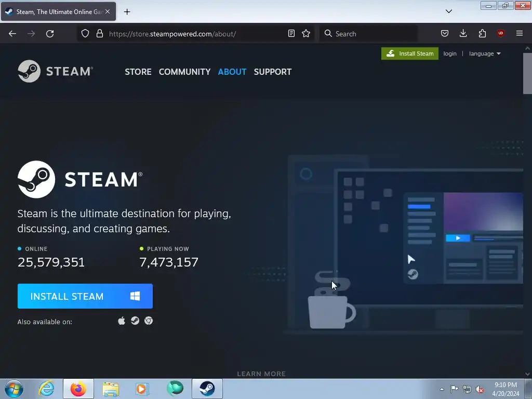Reload the current Steam page
Viewport: 532px width, 399px height.
click(x=50, y=34)
